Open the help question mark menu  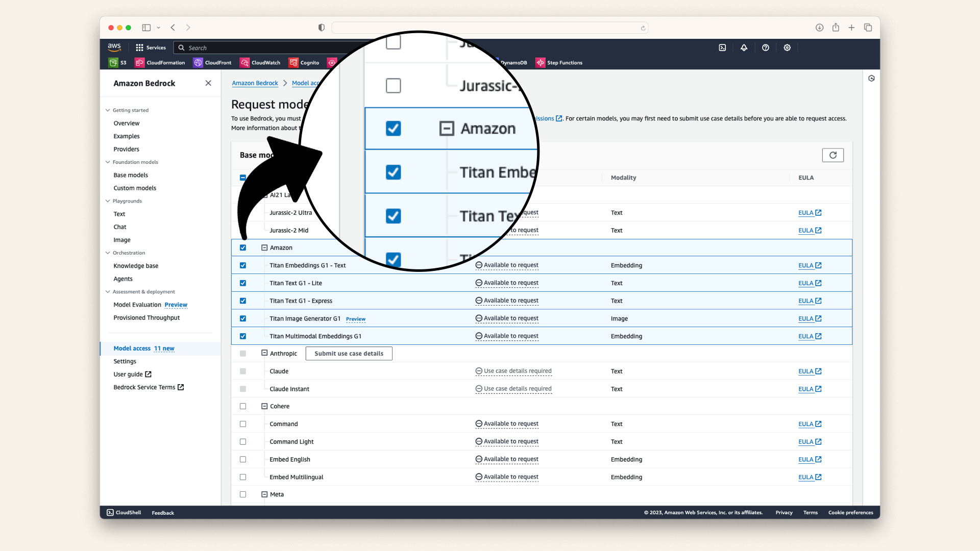766,47
